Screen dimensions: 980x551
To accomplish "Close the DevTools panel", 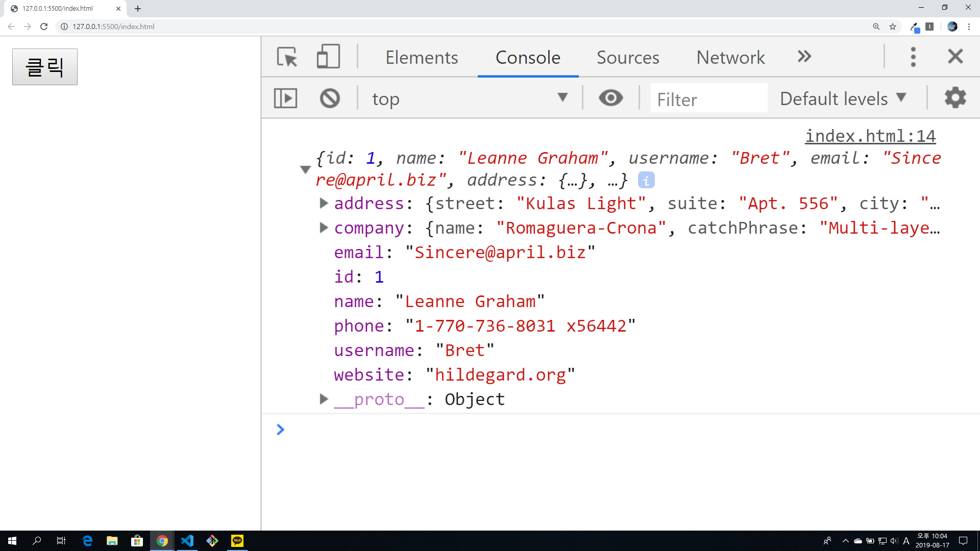I will 955,57.
